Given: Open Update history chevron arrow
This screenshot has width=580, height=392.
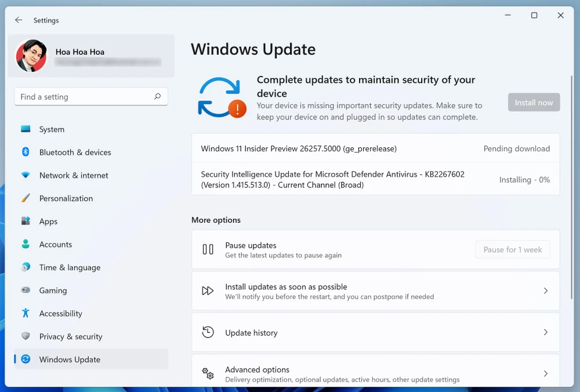Looking at the screenshot, I should pos(545,332).
